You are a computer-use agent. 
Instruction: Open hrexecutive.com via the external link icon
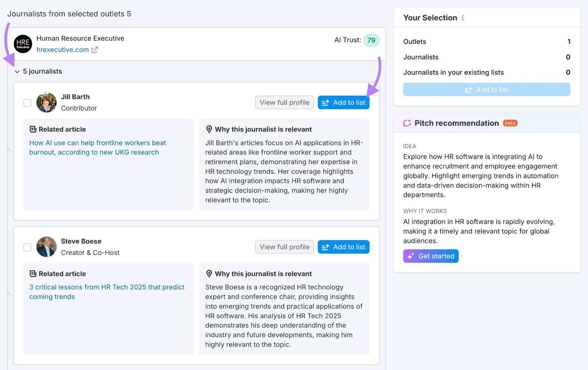pyautogui.click(x=95, y=50)
